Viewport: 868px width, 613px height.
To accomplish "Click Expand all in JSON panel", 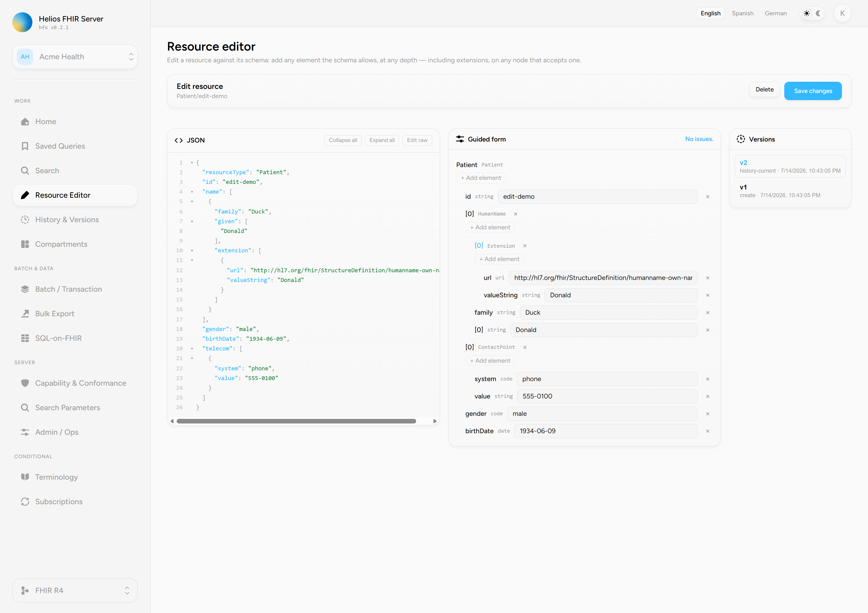I will (x=382, y=140).
